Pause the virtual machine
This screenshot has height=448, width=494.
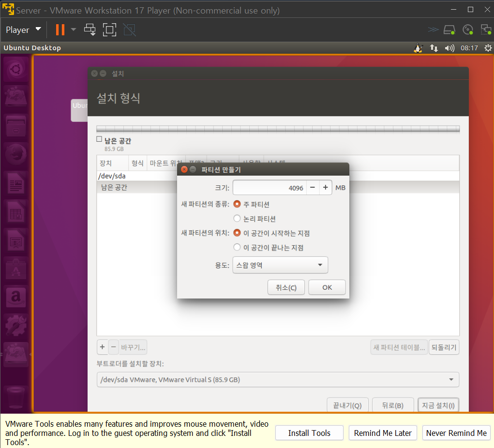click(x=60, y=30)
